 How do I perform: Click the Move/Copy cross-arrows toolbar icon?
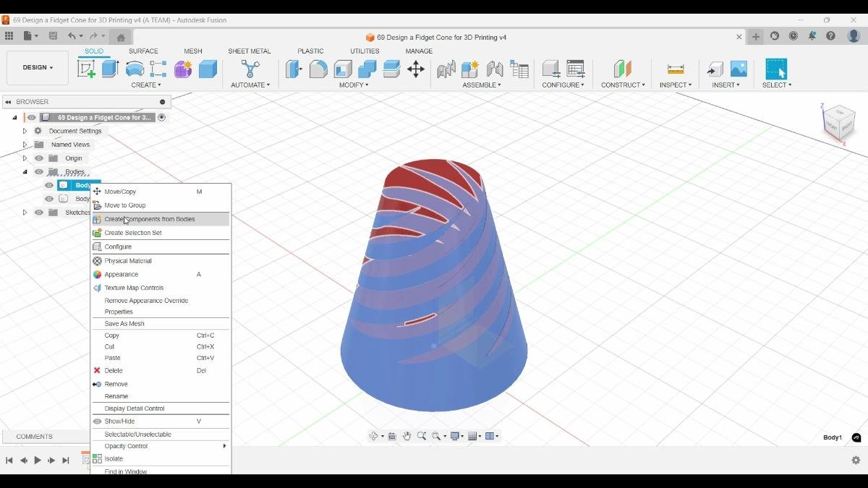[x=416, y=69]
